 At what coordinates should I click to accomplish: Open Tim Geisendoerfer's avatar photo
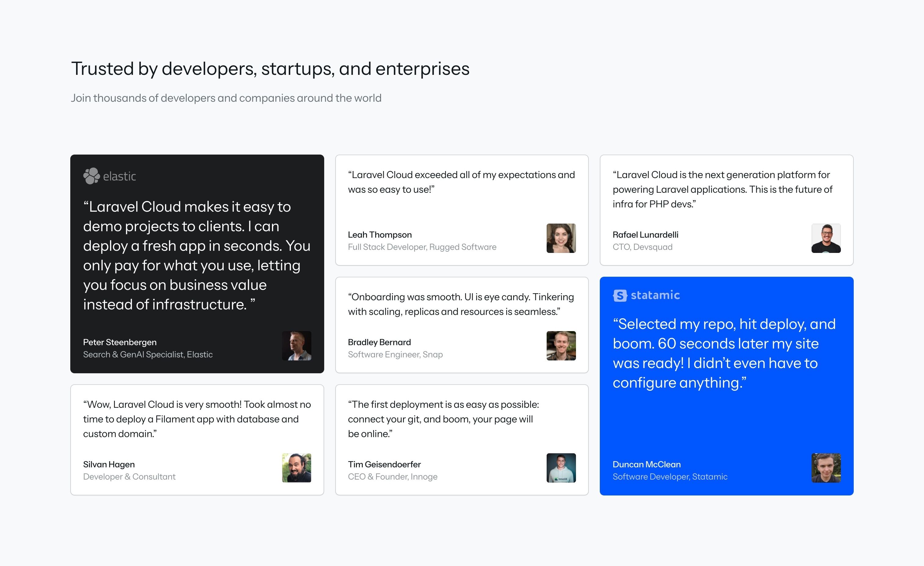561,468
